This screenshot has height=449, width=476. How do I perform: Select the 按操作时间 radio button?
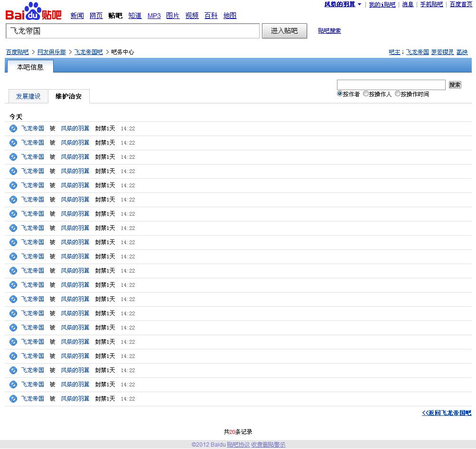pos(398,94)
